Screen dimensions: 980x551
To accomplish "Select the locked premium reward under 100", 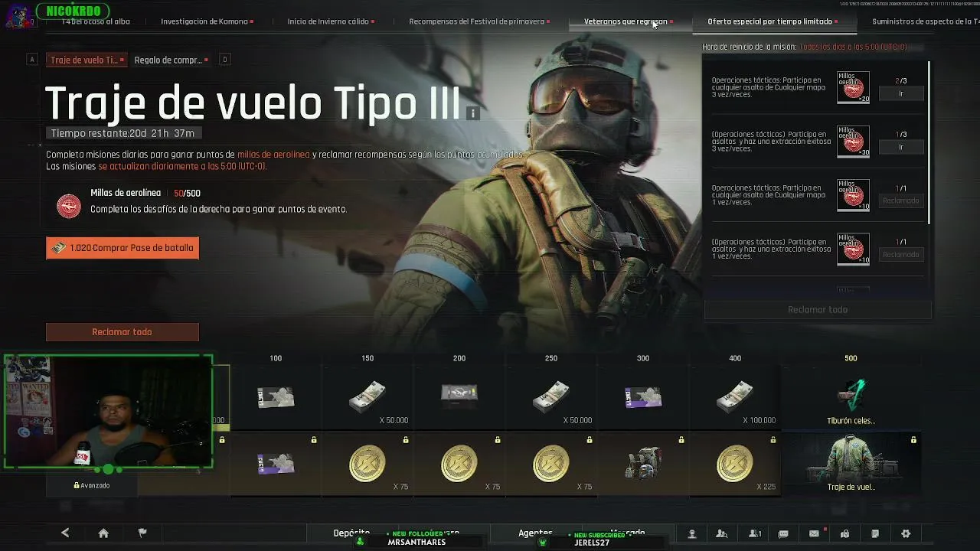I will (276, 464).
